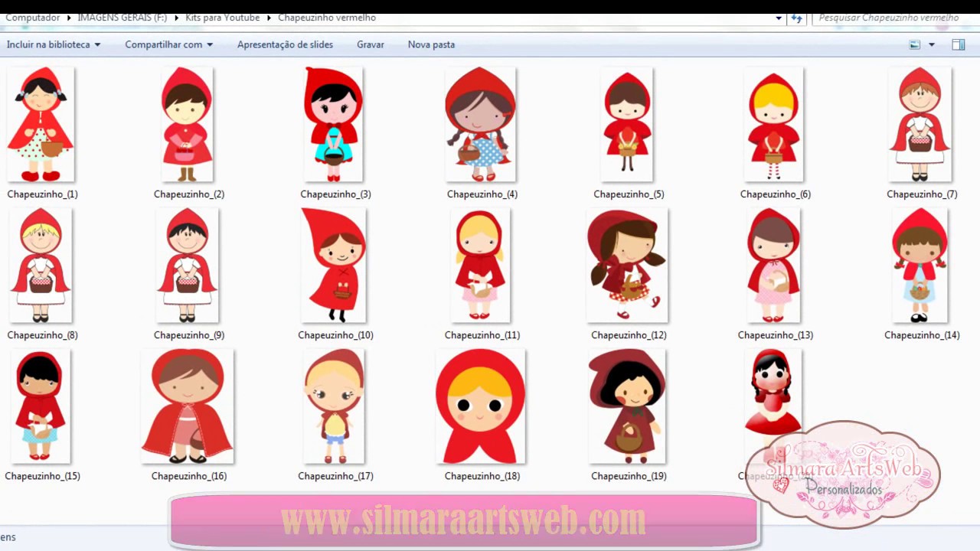Open the address bar history dropdown arrow

click(x=779, y=18)
